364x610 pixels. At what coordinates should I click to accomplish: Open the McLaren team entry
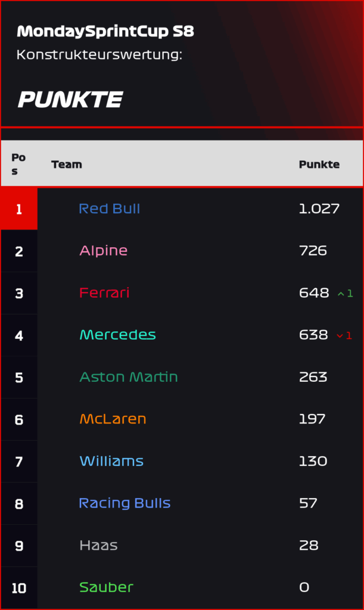113,419
